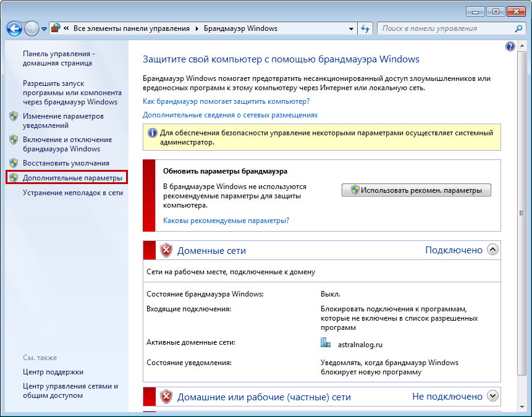The height and width of the screenshot is (417, 532).
Task: Click red shield icon for Домашние или рабочие сети
Action: click(x=166, y=397)
